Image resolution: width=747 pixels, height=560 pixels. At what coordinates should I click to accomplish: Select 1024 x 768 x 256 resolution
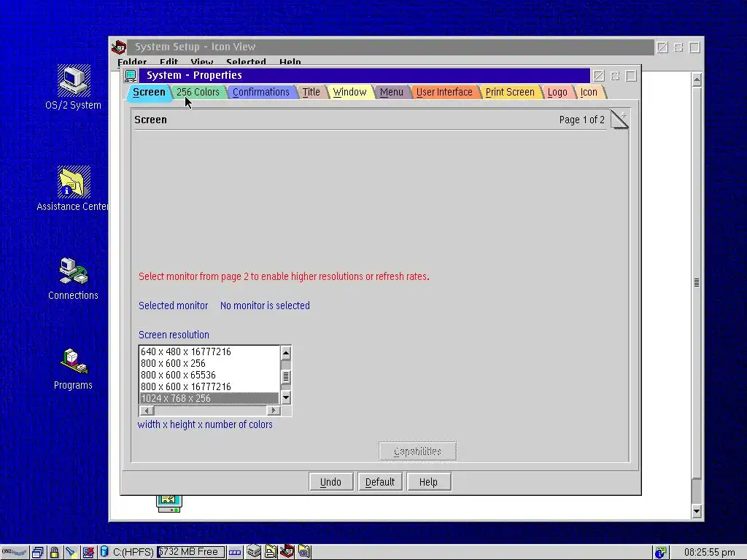click(x=209, y=398)
